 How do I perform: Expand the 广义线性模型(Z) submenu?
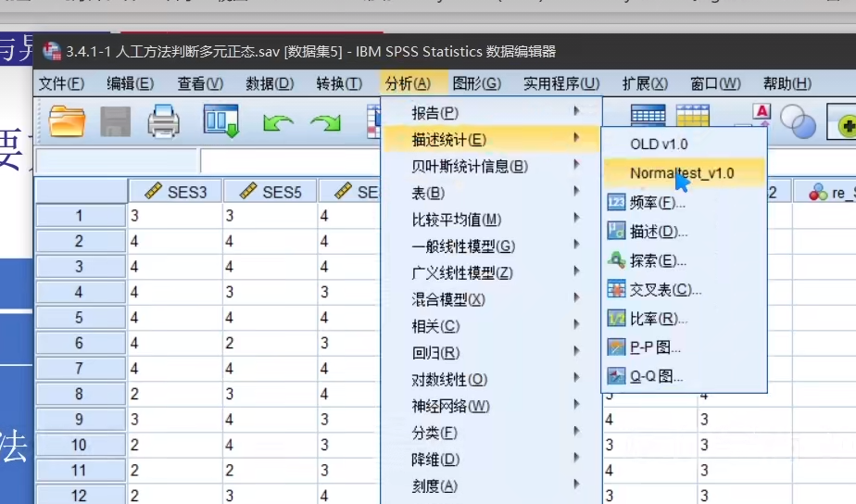(x=491, y=272)
